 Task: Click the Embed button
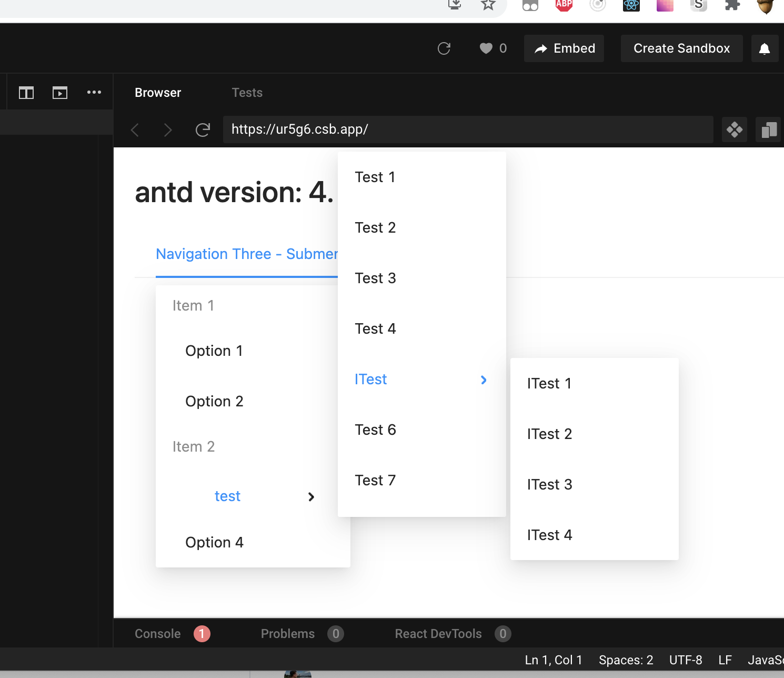point(564,48)
